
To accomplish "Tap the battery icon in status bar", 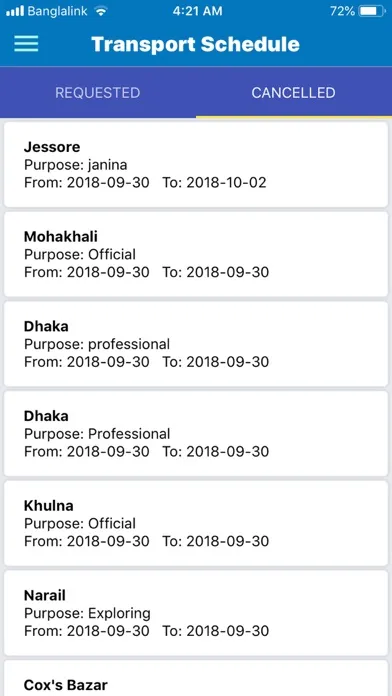I will click(372, 11).
